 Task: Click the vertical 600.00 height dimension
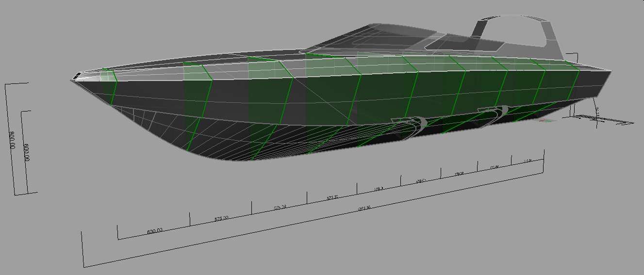[x=27, y=152]
